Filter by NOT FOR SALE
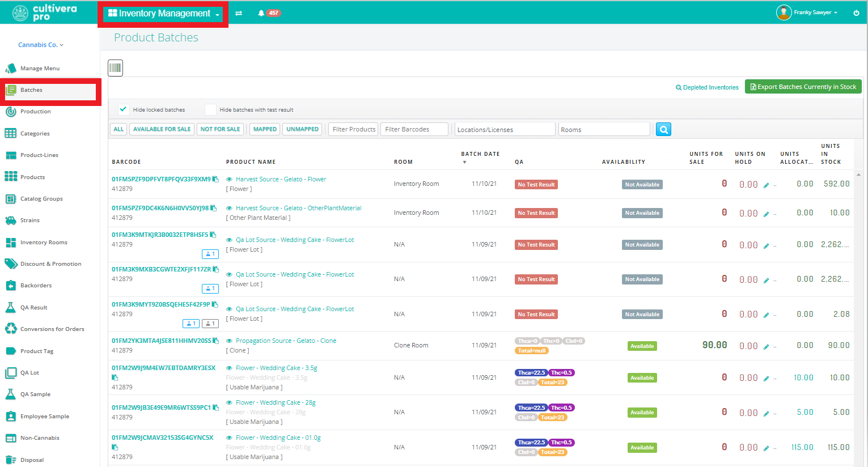The height and width of the screenshot is (467, 868). pos(220,129)
